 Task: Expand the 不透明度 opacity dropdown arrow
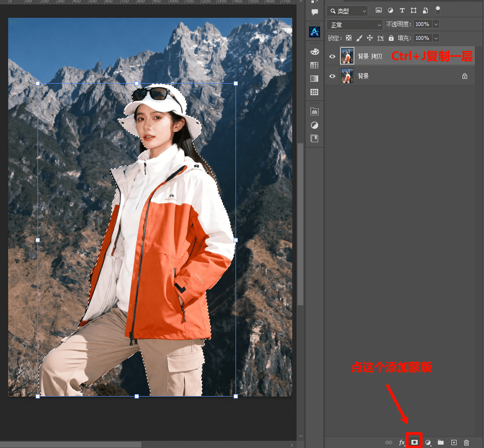436,24
